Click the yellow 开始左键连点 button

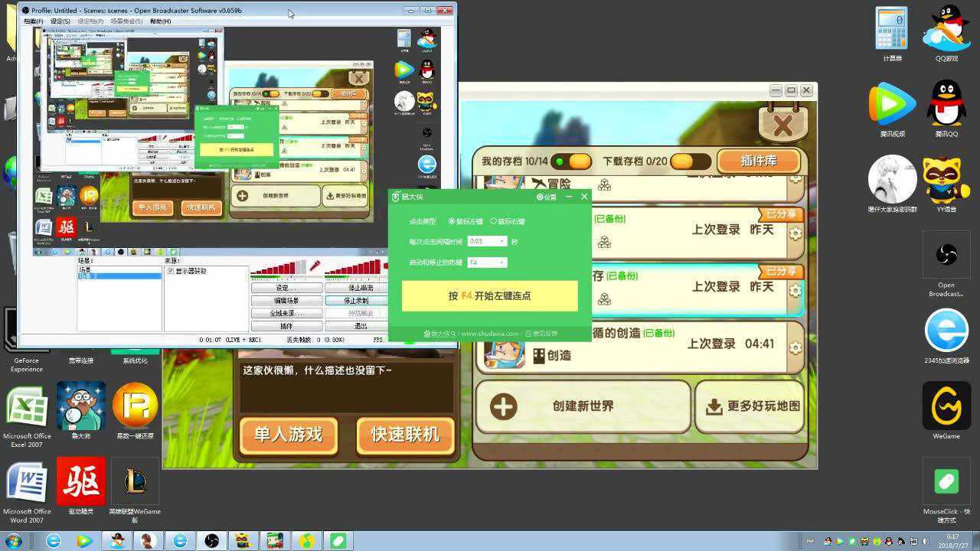pyautogui.click(x=490, y=295)
